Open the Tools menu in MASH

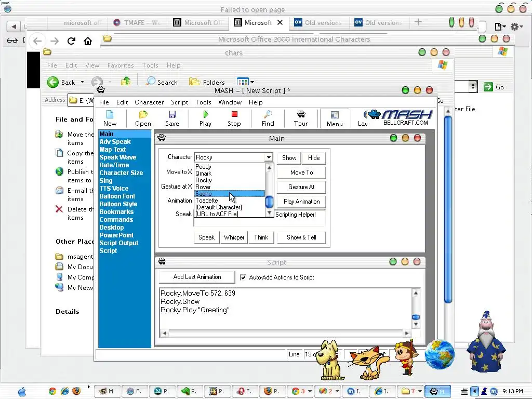point(203,102)
